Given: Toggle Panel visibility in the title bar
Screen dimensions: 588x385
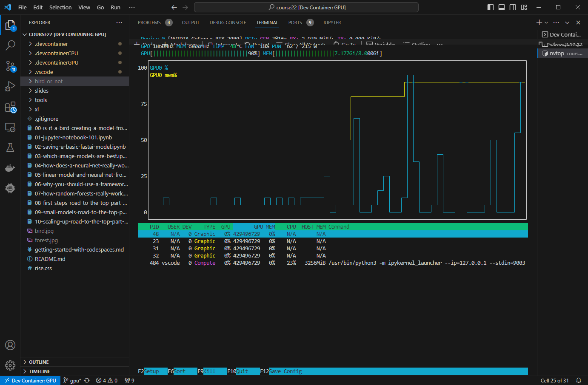Looking at the screenshot, I should click(502, 7).
